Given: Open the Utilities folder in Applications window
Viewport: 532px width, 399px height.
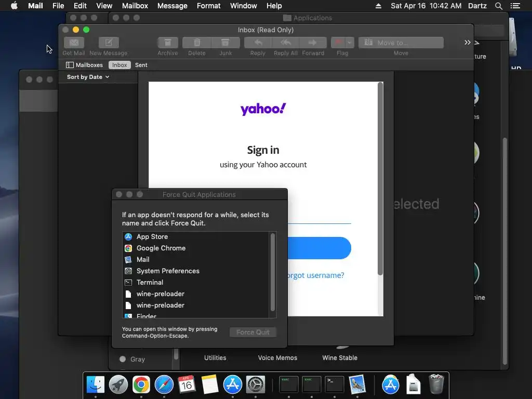Looking at the screenshot, I should pos(215,357).
